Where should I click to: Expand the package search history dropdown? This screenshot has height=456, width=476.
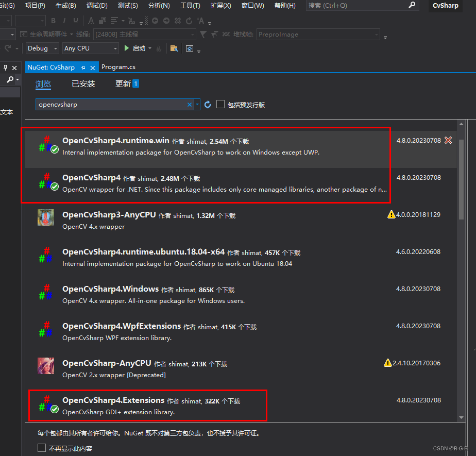click(x=197, y=105)
